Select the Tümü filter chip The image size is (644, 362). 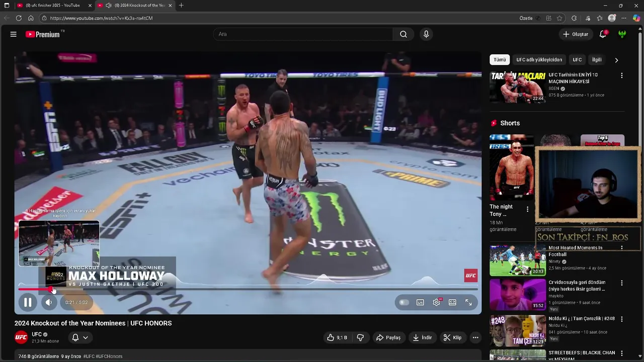[x=500, y=60]
